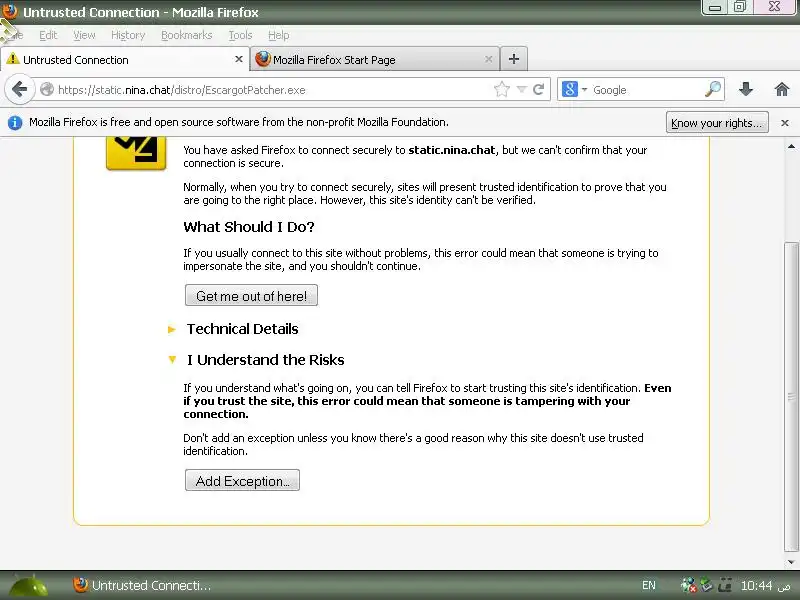Open the URL history dropdown arrow

[x=521, y=90]
